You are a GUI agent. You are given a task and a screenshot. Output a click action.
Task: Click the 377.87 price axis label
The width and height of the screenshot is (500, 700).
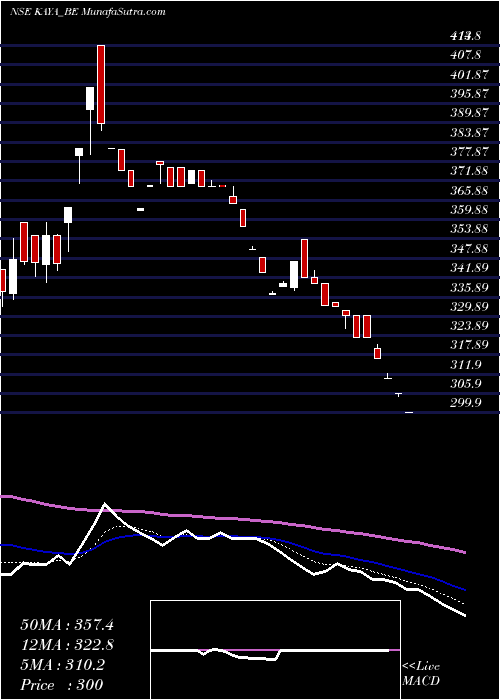pos(469,152)
